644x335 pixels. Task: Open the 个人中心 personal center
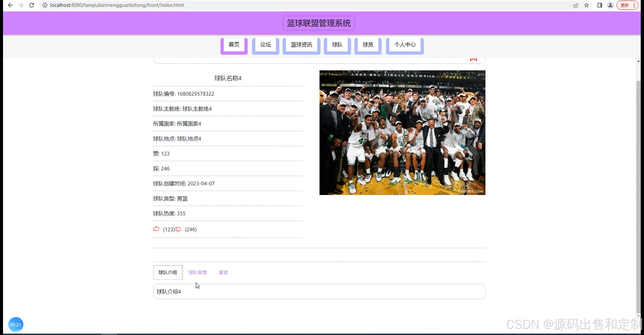click(405, 45)
